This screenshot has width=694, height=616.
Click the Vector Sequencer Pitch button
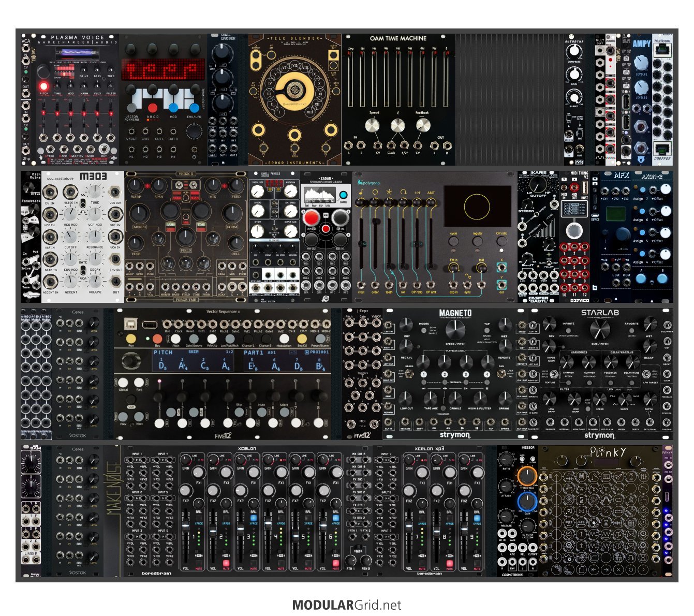coord(176,339)
